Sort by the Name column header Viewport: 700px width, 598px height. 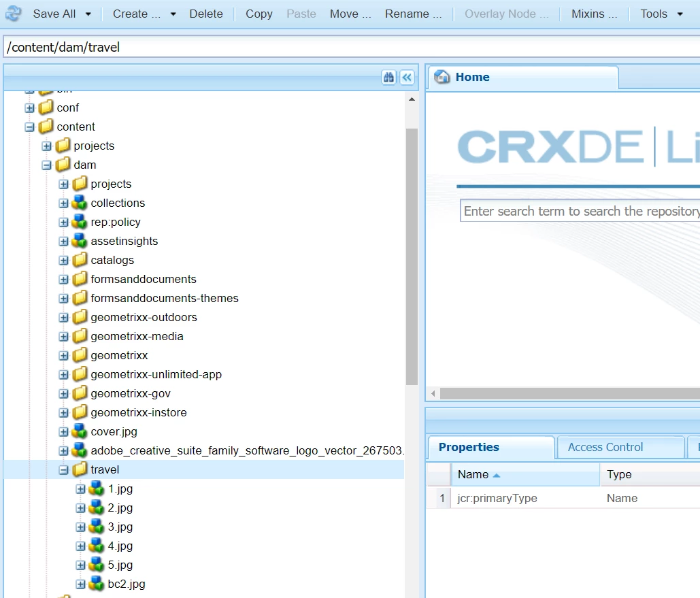(x=524, y=474)
